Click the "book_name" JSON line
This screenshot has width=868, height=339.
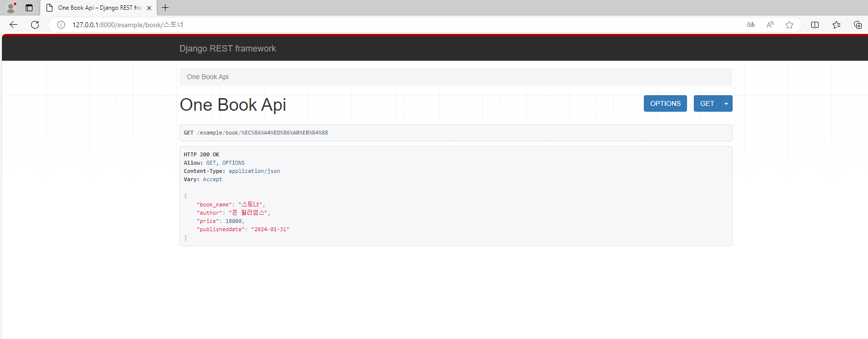click(x=230, y=204)
